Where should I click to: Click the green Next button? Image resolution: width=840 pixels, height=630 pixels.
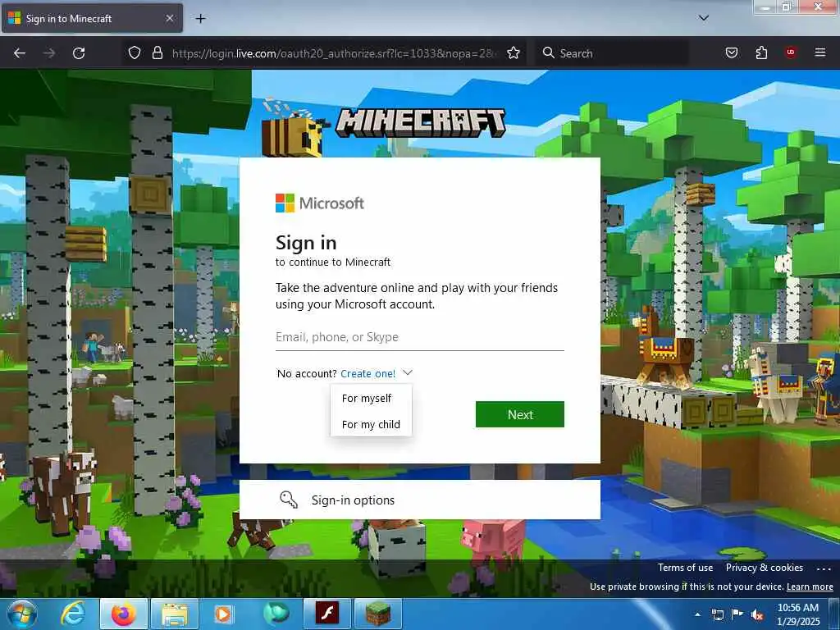pyautogui.click(x=519, y=414)
